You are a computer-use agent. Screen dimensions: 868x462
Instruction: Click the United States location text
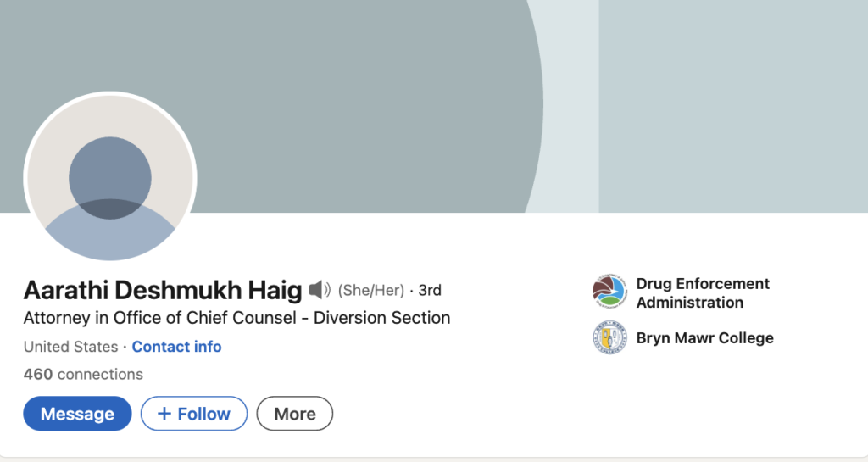(70, 347)
